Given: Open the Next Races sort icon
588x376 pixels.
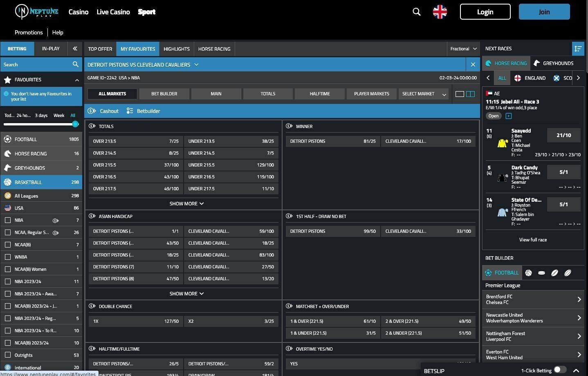Looking at the screenshot, I should [578, 49].
